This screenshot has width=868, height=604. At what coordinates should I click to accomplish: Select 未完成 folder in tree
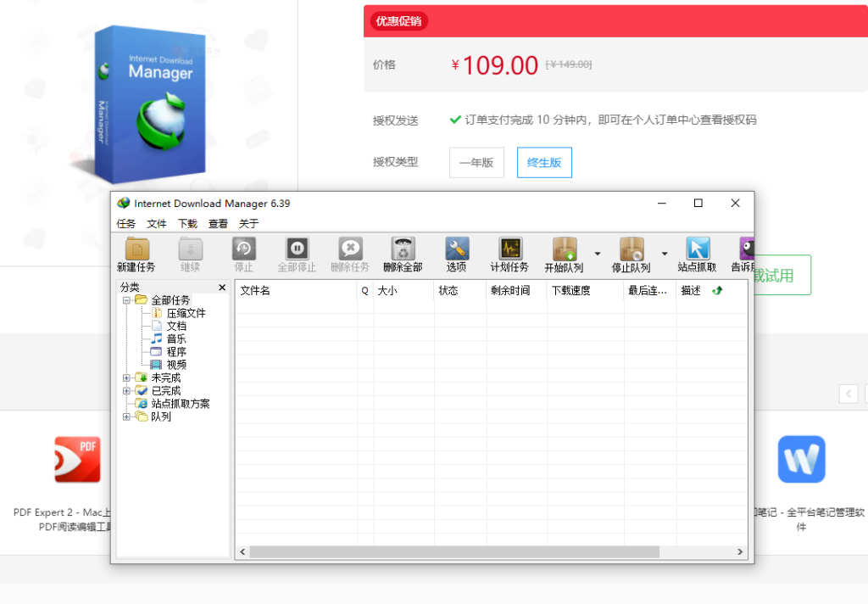tap(166, 377)
